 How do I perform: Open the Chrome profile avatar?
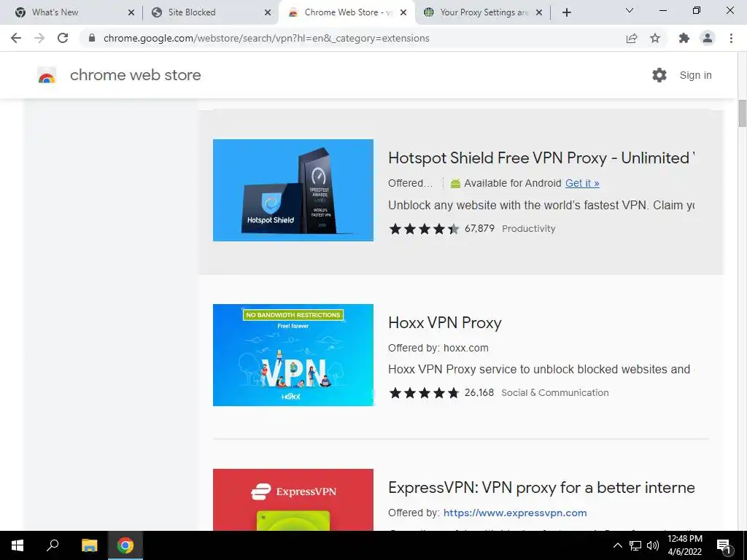pos(708,38)
